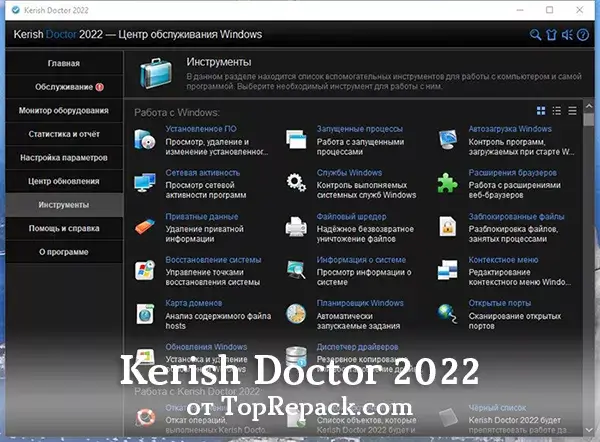Open the Центр обновления section

(x=64, y=181)
